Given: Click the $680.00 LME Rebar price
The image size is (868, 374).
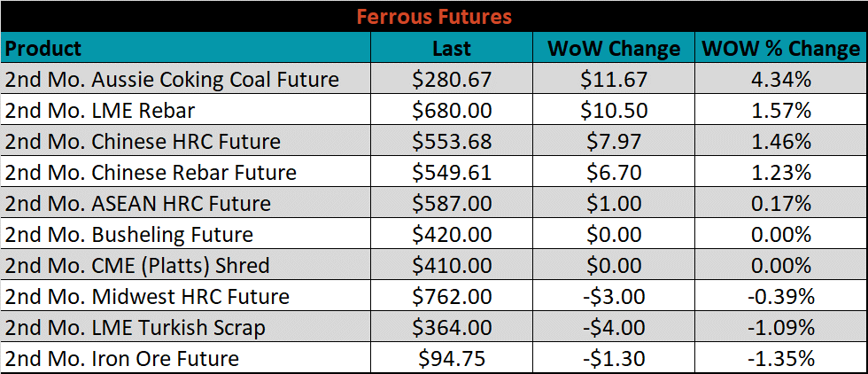Looking at the screenshot, I should (452, 110).
